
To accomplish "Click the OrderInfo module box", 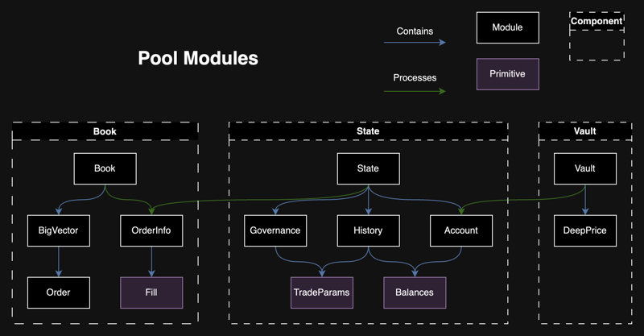I will click(151, 230).
